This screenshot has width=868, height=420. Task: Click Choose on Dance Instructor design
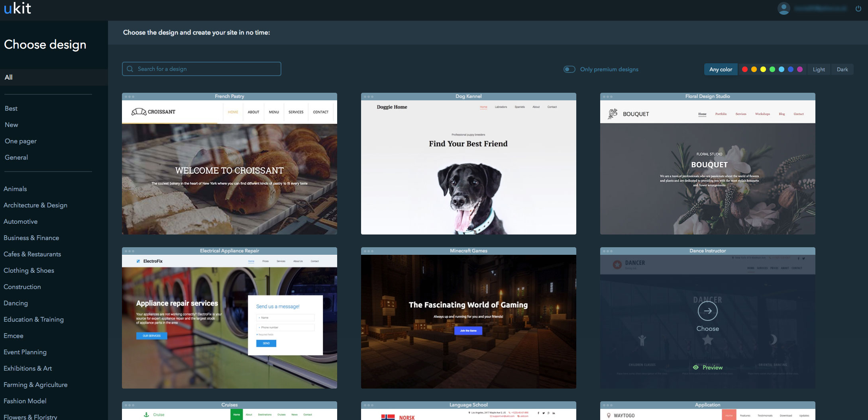point(708,329)
